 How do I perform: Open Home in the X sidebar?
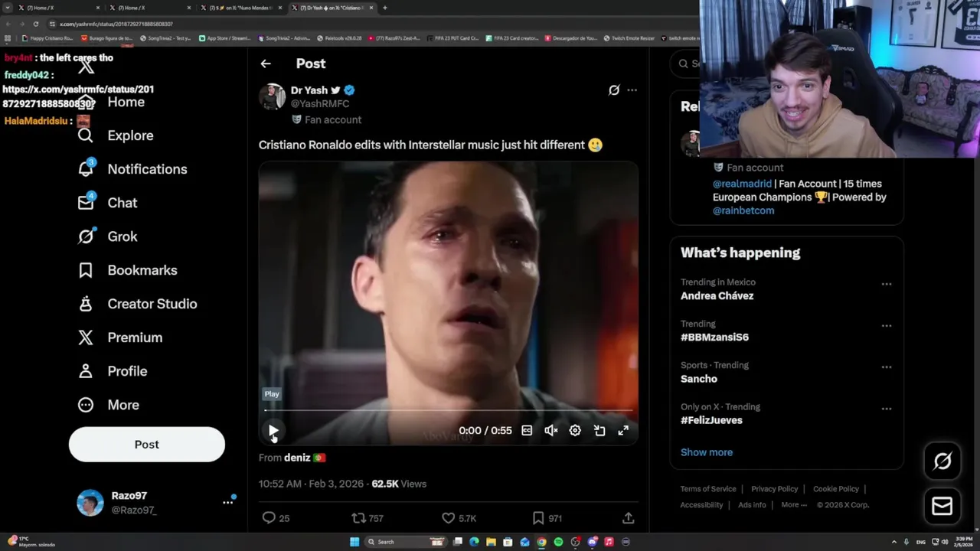coord(126,102)
